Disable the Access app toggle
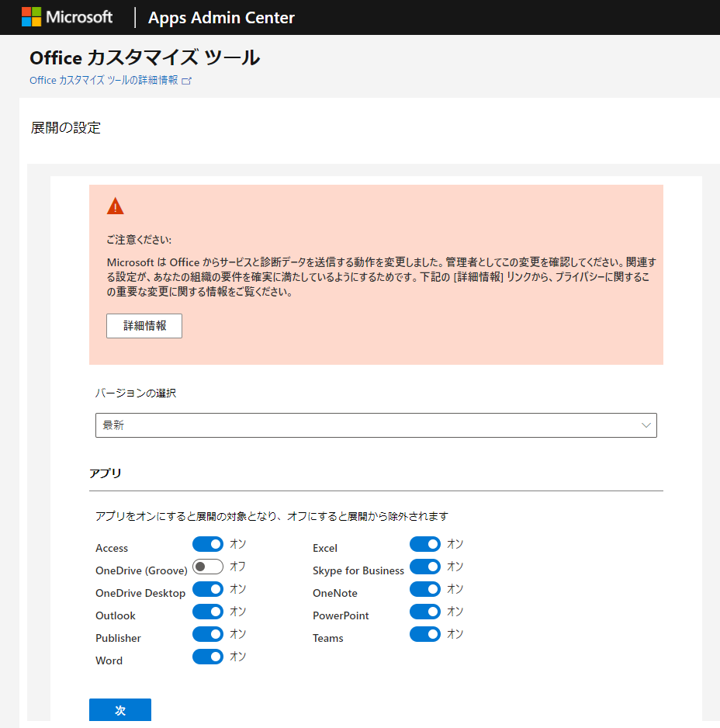 tap(207, 543)
